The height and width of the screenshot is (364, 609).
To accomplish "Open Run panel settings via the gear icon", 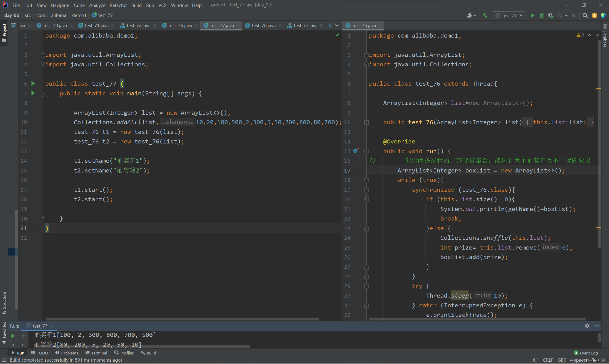I will tap(587, 326).
